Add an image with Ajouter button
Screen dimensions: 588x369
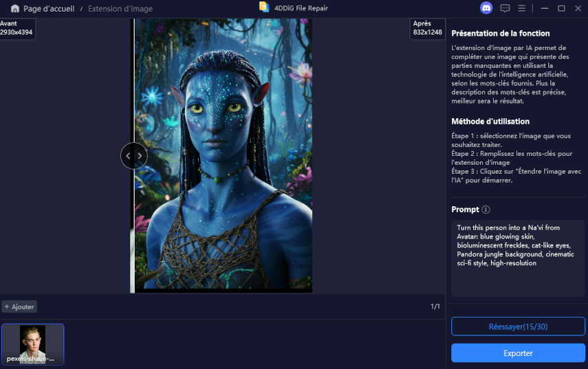click(x=19, y=306)
